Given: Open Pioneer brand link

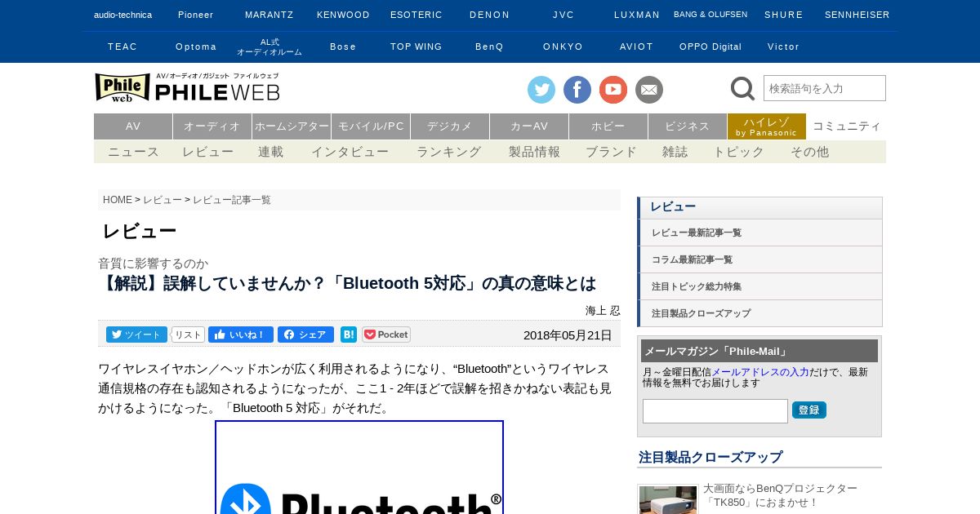Looking at the screenshot, I should pos(196,15).
